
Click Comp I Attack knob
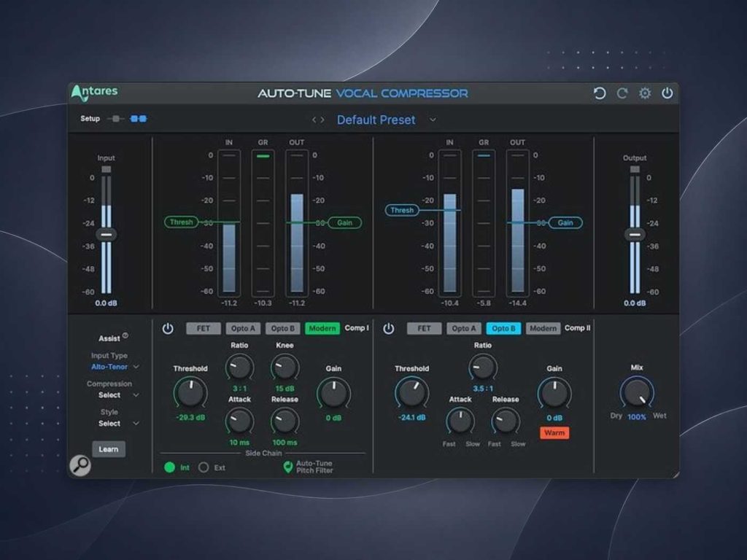click(x=239, y=421)
